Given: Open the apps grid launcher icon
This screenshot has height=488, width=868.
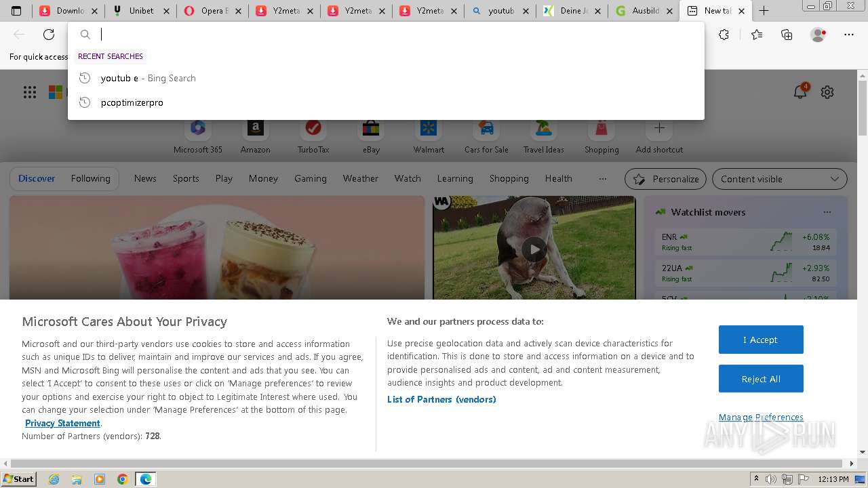Looking at the screenshot, I should [x=30, y=92].
